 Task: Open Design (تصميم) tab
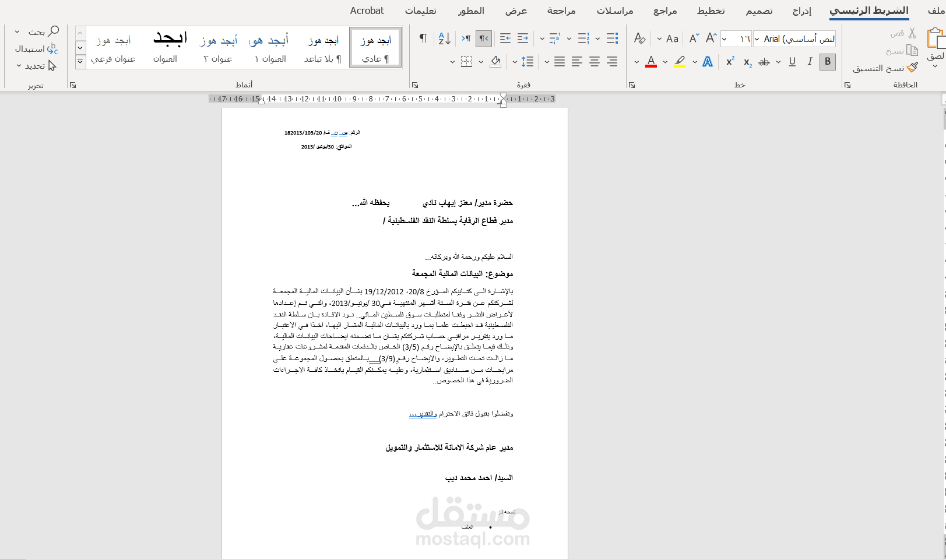[759, 11]
